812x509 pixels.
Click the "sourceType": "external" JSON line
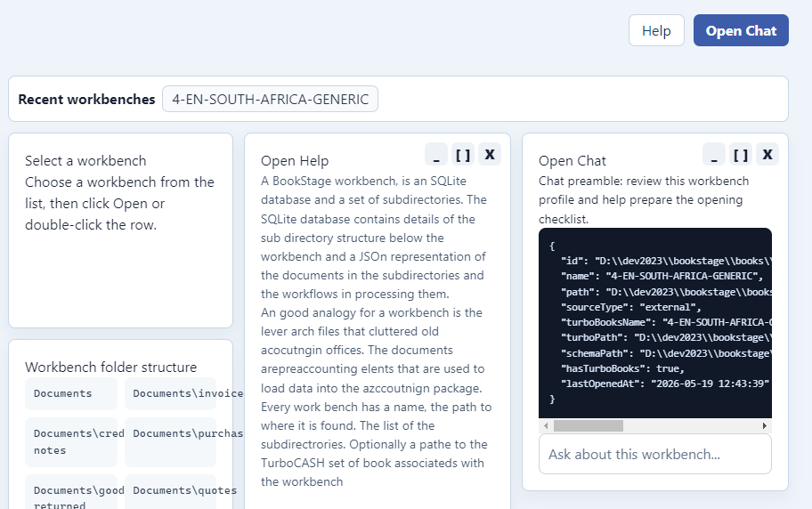(x=630, y=307)
